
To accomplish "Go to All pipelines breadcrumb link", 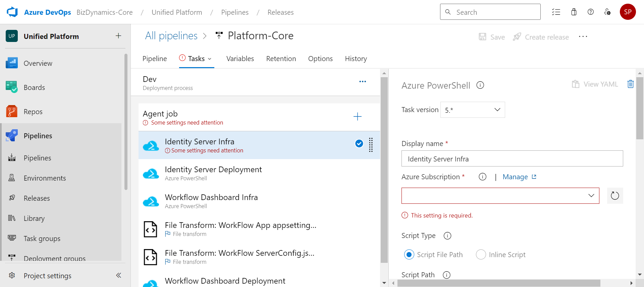I will (x=171, y=36).
